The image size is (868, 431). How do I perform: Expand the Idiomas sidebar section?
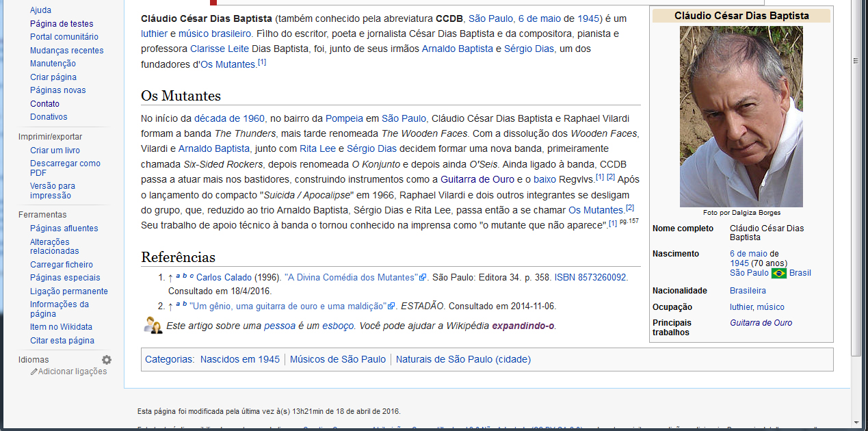pyautogui.click(x=34, y=360)
